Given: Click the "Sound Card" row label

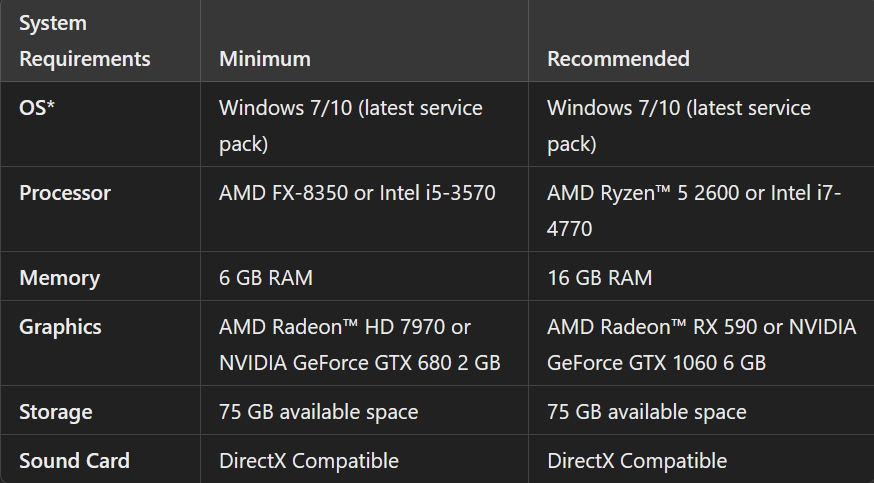Looking at the screenshot, I should pyautogui.click(x=74, y=461).
